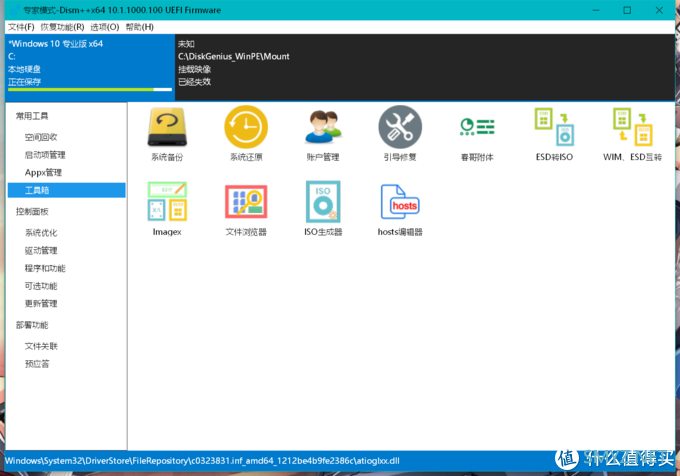Click the 部署功能 section header
Image resolution: width=680 pixels, height=476 pixels.
[32, 325]
